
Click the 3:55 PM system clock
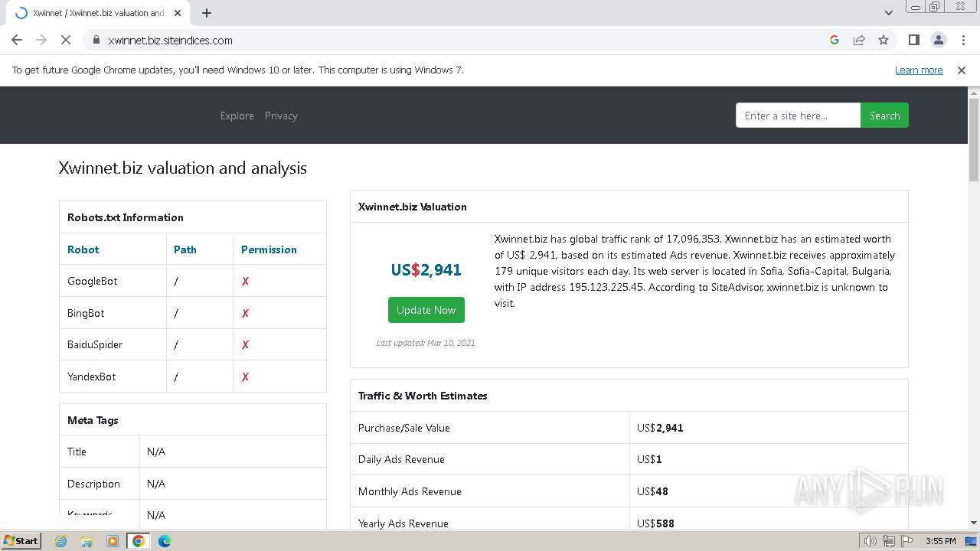click(x=940, y=541)
